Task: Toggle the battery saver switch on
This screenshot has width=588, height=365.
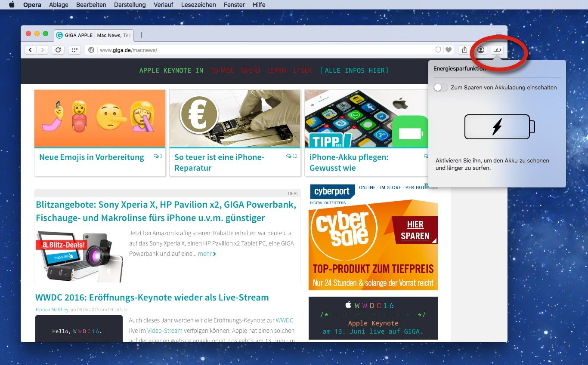Action: pyautogui.click(x=440, y=87)
